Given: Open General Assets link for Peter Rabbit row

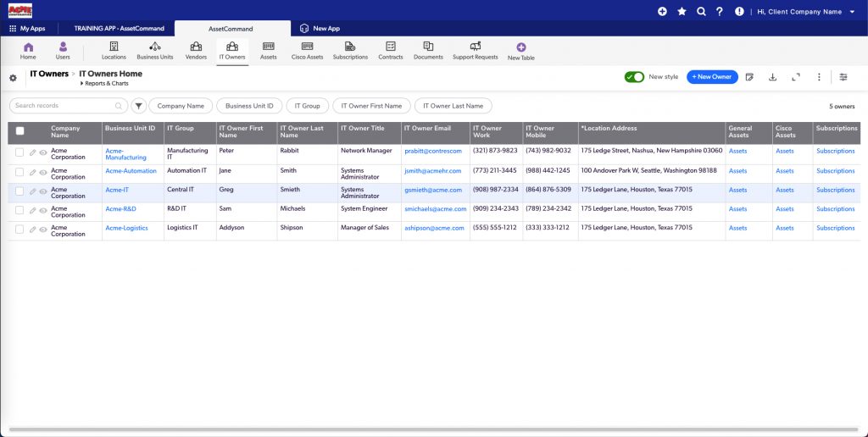Looking at the screenshot, I should [738, 151].
